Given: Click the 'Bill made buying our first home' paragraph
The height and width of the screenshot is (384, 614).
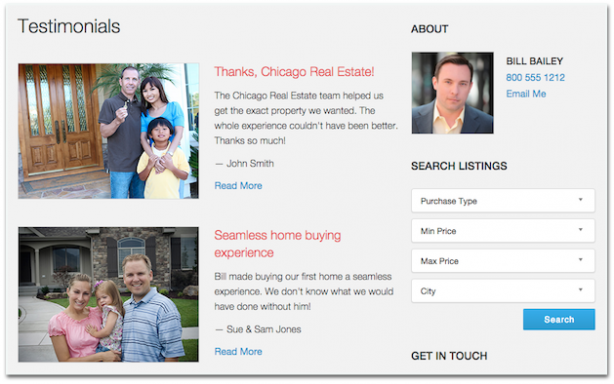Looking at the screenshot, I should pyautogui.click(x=304, y=292).
